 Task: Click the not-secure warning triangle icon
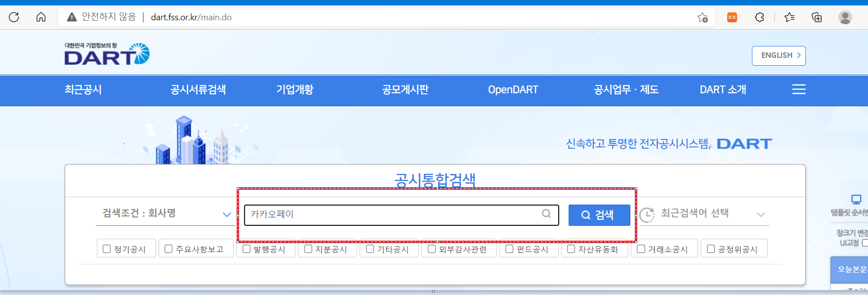(72, 17)
